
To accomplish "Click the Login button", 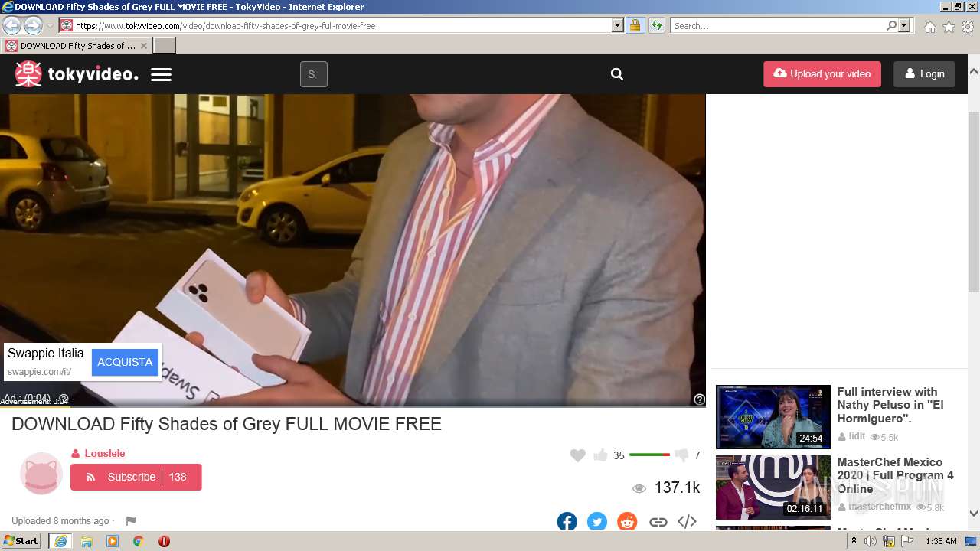I will (x=924, y=74).
